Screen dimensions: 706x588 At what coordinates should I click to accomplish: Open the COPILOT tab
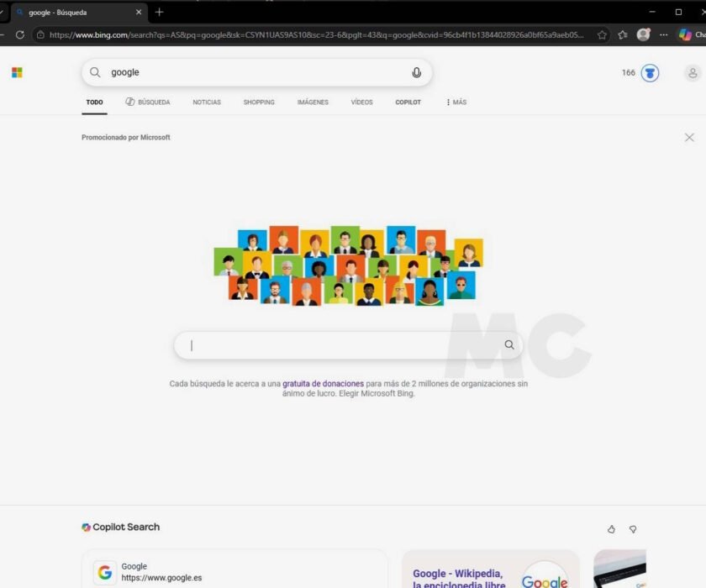pos(408,102)
